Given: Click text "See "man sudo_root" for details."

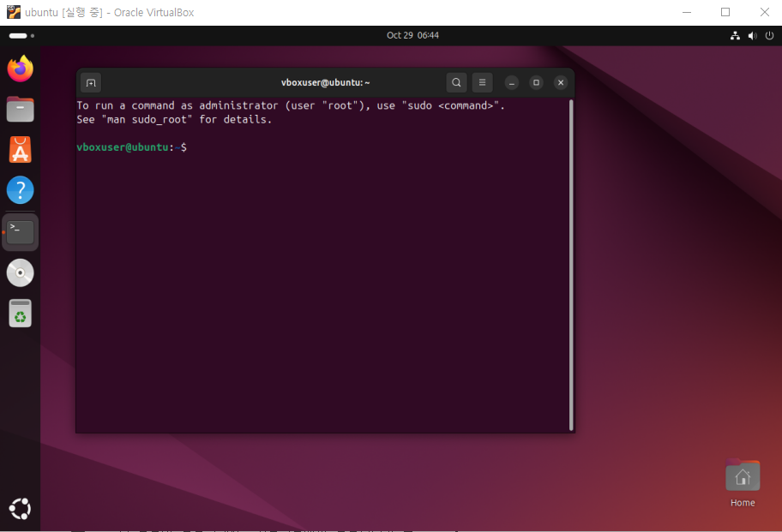Looking at the screenshot, I should (174, 120).
